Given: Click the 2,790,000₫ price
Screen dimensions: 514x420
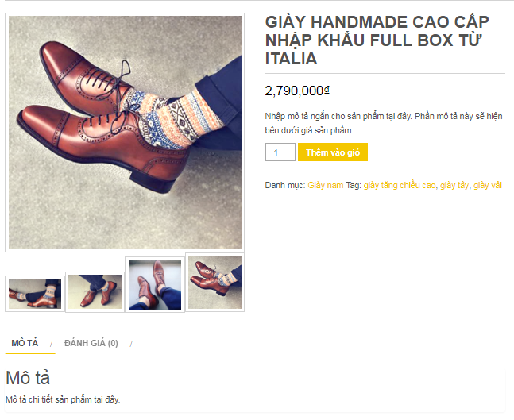Looking at the screenshot, I should tap(297, 91).
